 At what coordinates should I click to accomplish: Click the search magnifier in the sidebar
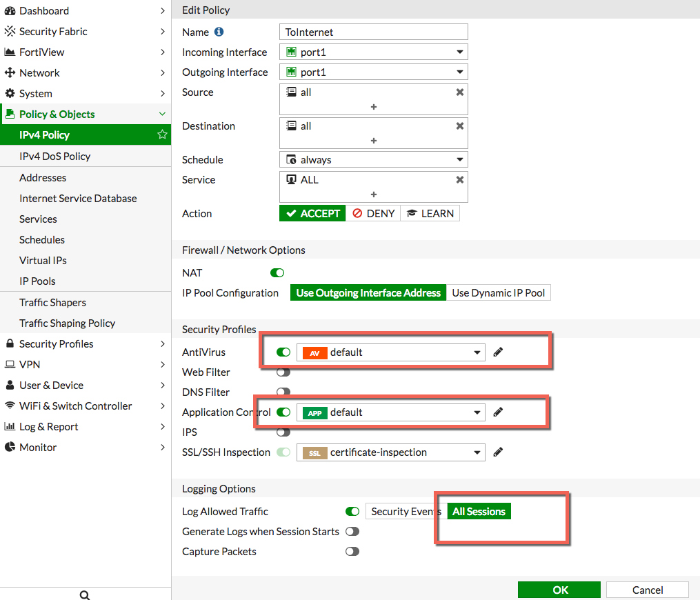85,594
